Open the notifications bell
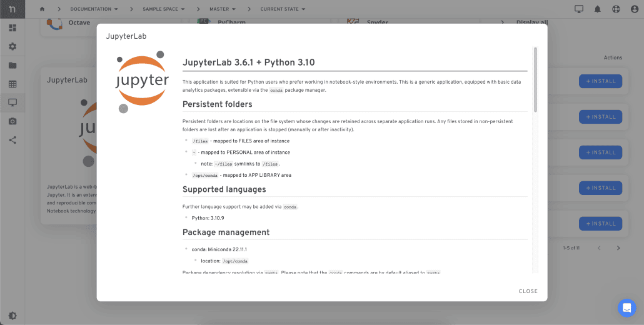The image size is (644, 325). pos(598,9)
